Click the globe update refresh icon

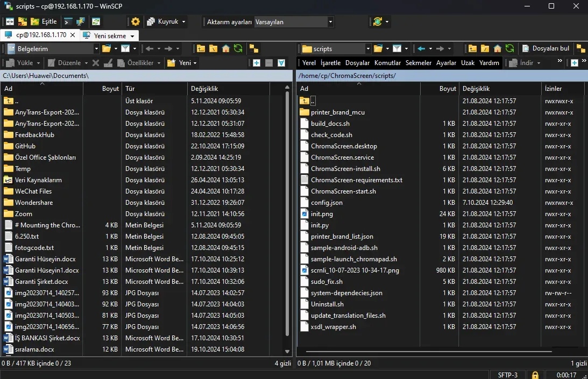coord(378,22)
